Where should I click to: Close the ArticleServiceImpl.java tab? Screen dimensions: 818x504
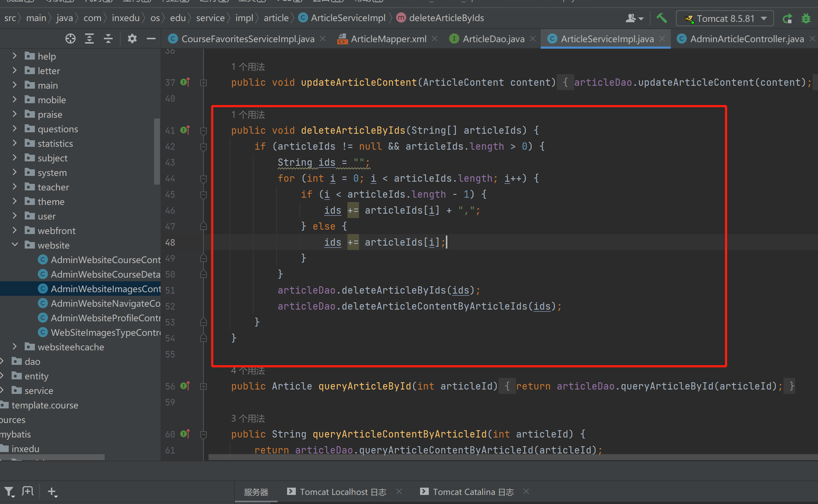[662, 39]
